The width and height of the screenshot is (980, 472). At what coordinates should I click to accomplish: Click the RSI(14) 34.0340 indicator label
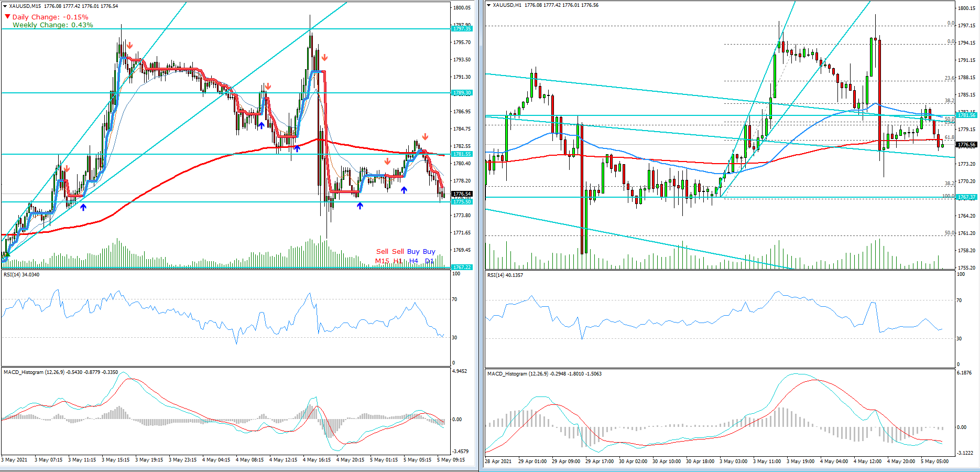(x=21, y=275)
